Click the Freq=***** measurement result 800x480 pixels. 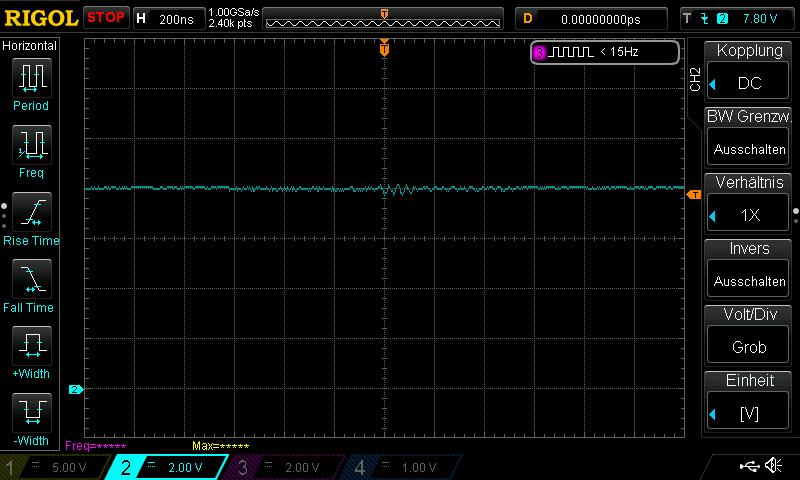95,446
